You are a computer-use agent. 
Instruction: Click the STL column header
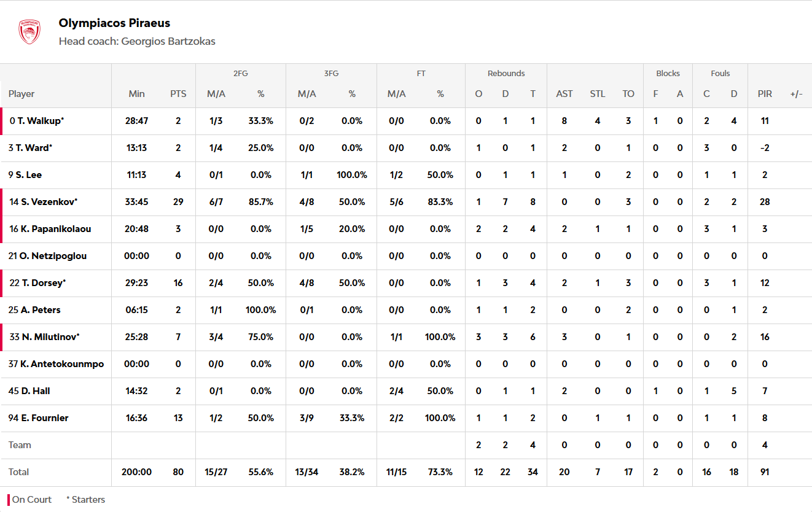(597, 94)
